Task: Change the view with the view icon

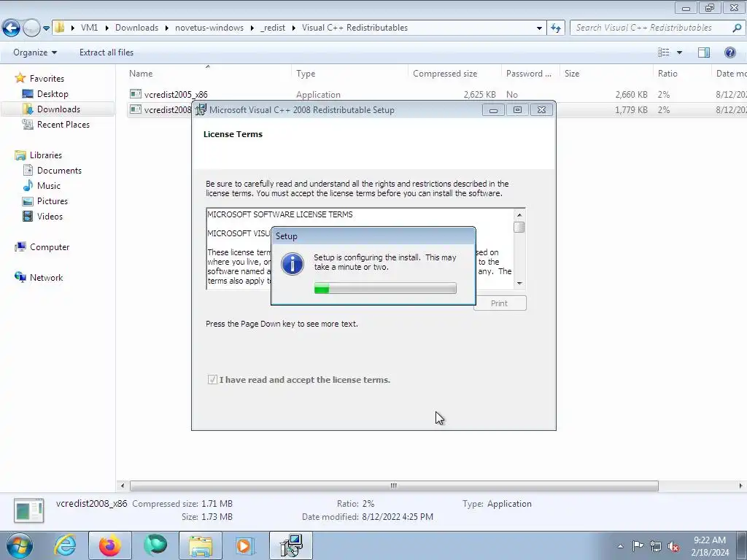Action: (664, 52)
